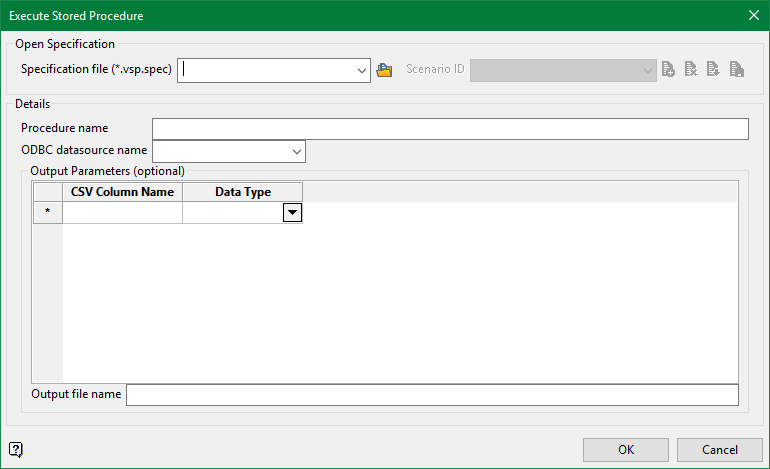Click the empty CSV Column Name cell
The image size is (770, 469).
pos(122,213)
